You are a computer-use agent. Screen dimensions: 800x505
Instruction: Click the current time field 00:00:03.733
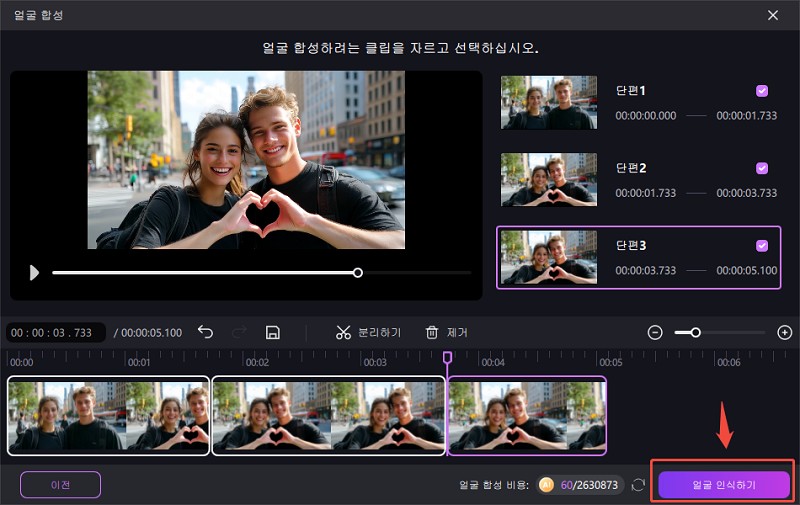point(56,333)
